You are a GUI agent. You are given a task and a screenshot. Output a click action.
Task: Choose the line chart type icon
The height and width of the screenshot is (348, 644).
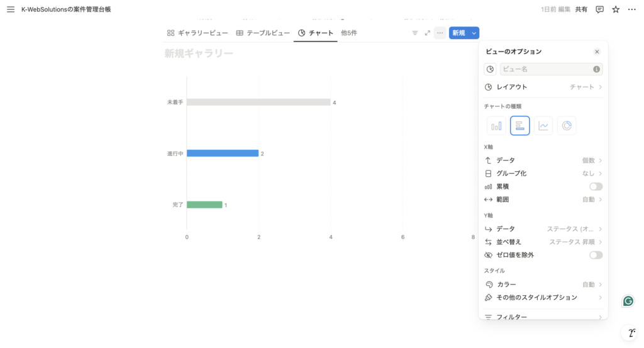[x=543, y=126]
